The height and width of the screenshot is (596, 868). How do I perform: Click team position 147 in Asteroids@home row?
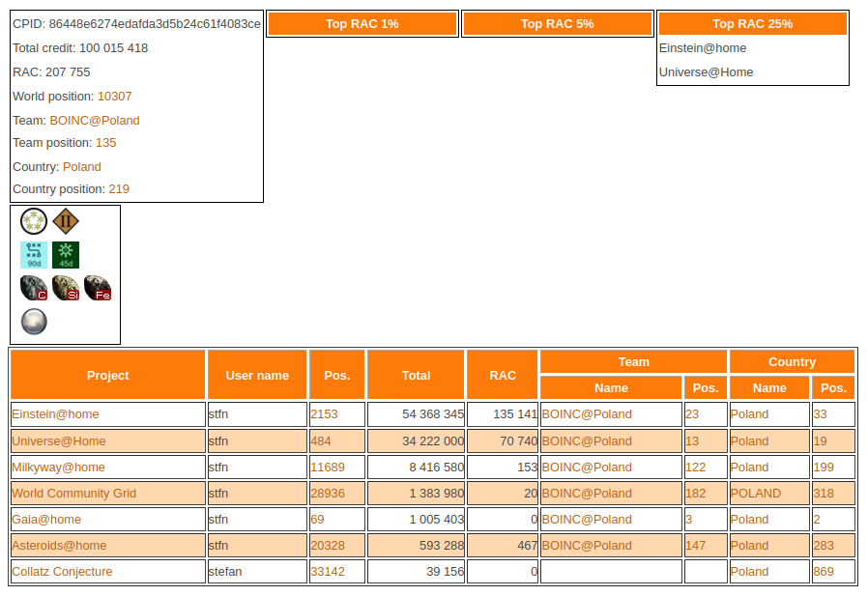[695, 545]
